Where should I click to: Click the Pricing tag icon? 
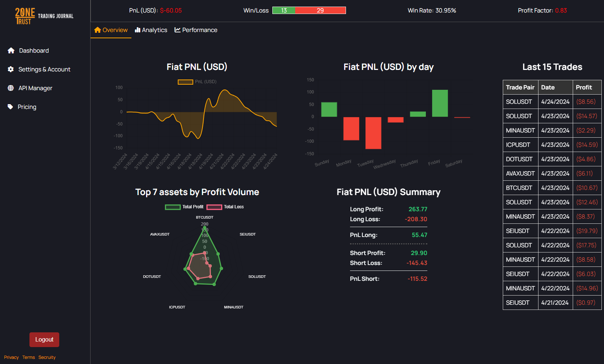10,107
